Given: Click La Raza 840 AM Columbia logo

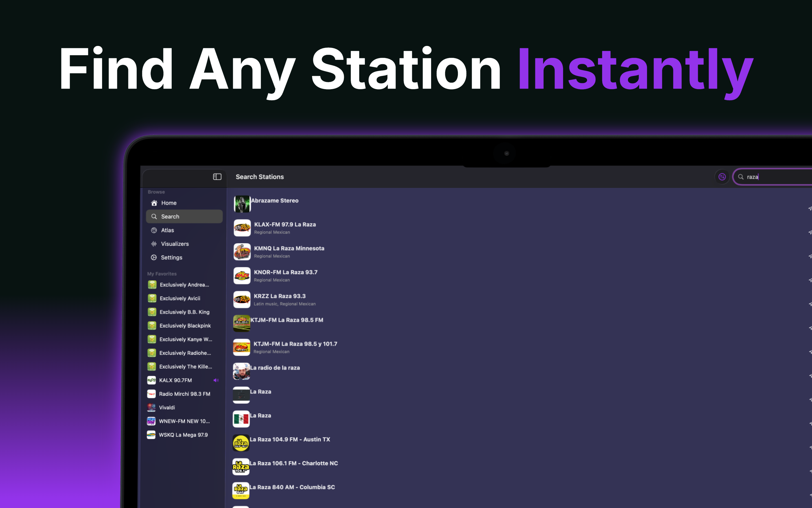Looking at the screenshot, I should [241, 490].
